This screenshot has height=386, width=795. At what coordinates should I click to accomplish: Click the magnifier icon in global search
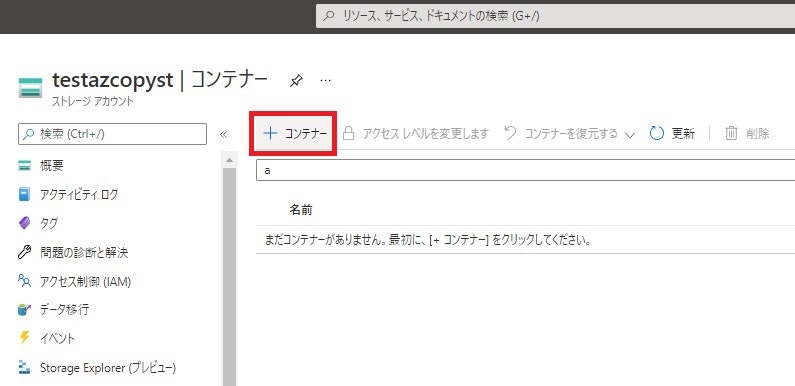pyautogui.click(x=329, y=16)
